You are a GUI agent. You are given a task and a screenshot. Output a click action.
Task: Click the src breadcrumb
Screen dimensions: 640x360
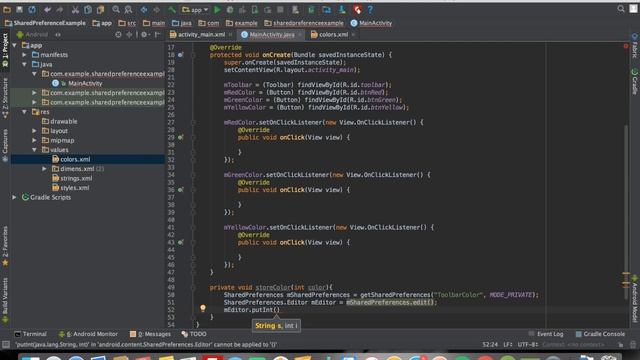(x=127, y=23)
